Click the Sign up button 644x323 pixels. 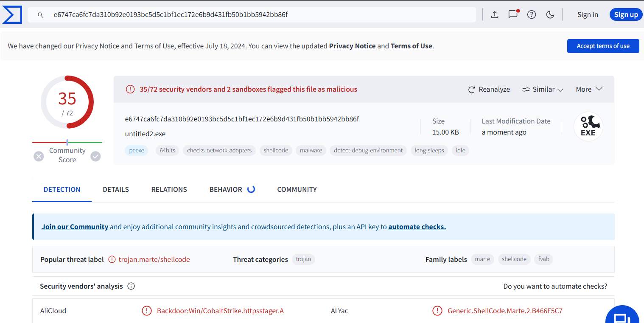coord(626,15)
